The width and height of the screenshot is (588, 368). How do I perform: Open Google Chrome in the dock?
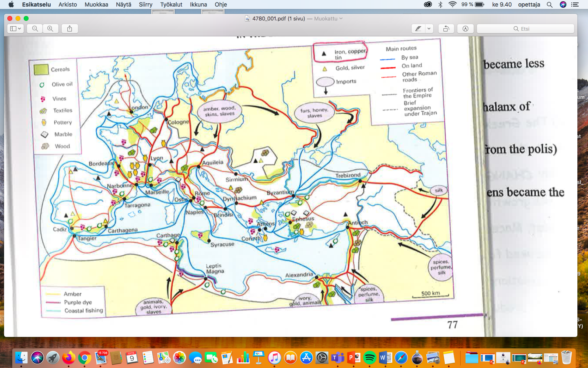point(85,358)
